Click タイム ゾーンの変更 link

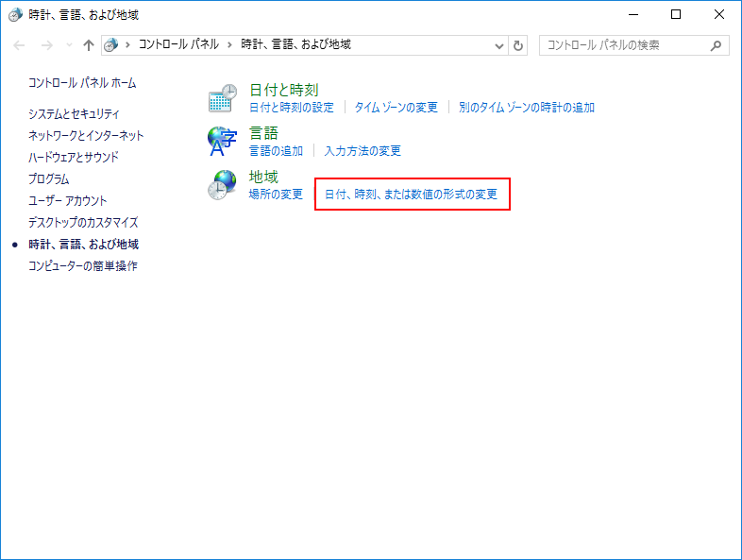396,108
